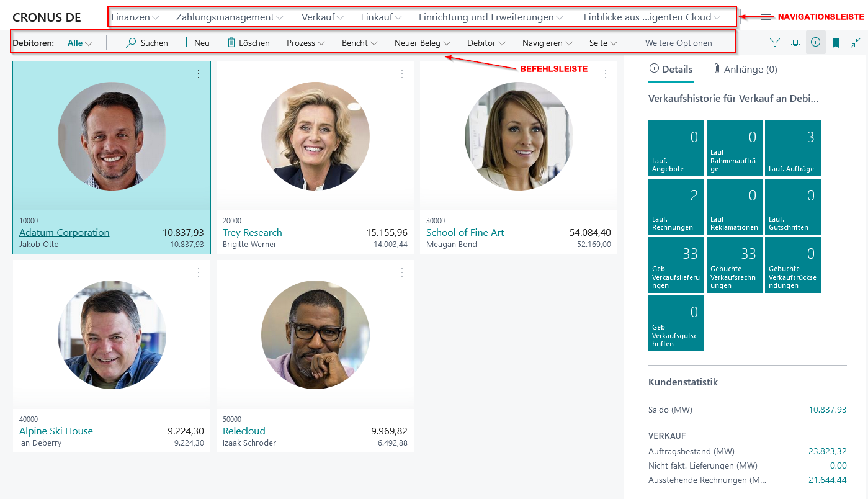Click the CRONUS DE company name
This screenshot has height=499, width=868.
point(47,17)
